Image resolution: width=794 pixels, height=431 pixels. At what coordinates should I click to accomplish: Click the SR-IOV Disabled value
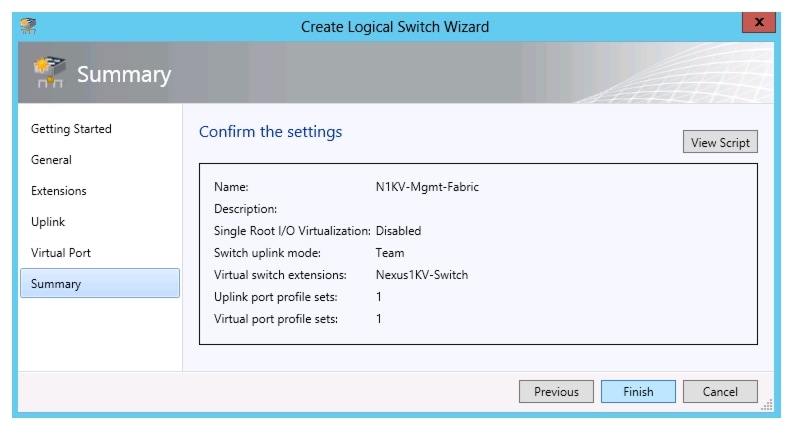click(398, 231)
